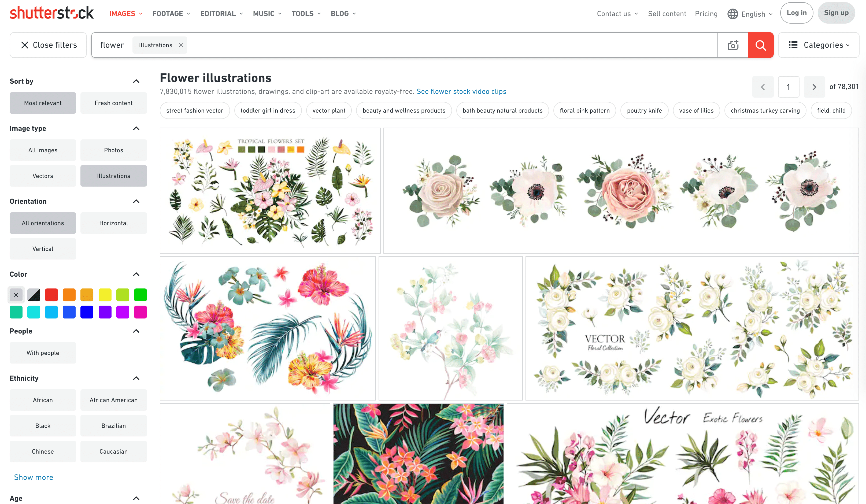Click See flower stock video clips link
The height and width of the screenshot is (504, 866).
tap(461, 91)
